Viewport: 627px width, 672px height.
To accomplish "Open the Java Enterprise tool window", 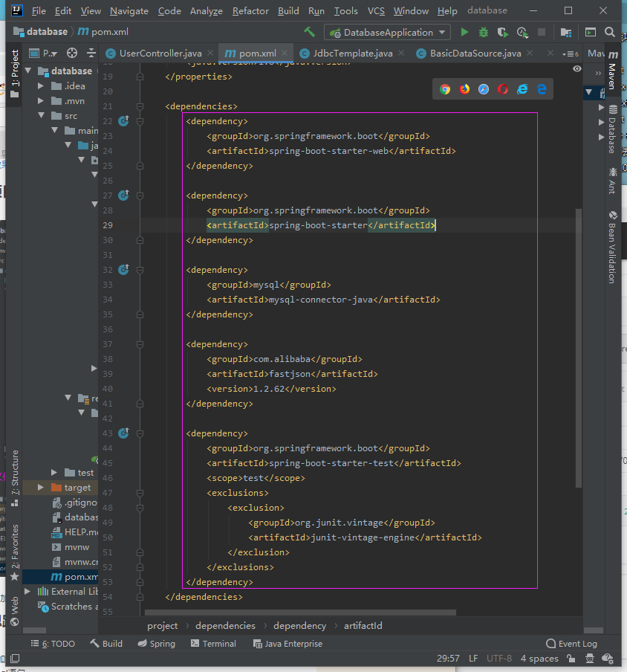I will tap(287, 643).
